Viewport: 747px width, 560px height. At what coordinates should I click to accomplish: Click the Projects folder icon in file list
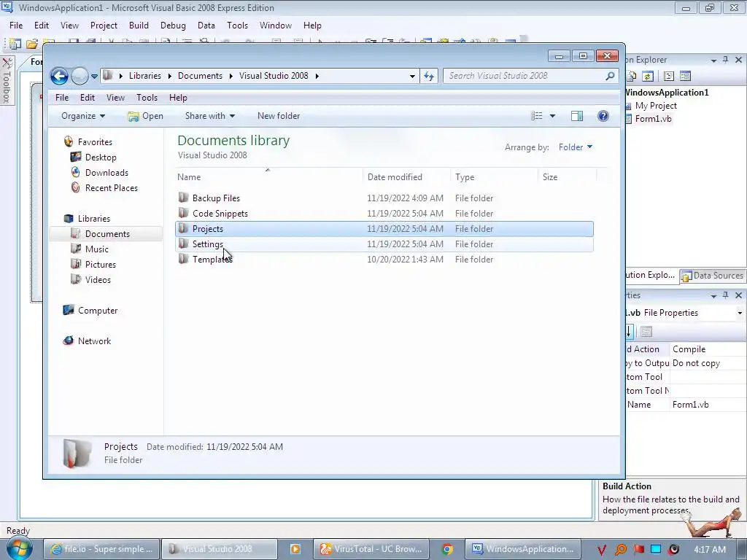[183, 228]
